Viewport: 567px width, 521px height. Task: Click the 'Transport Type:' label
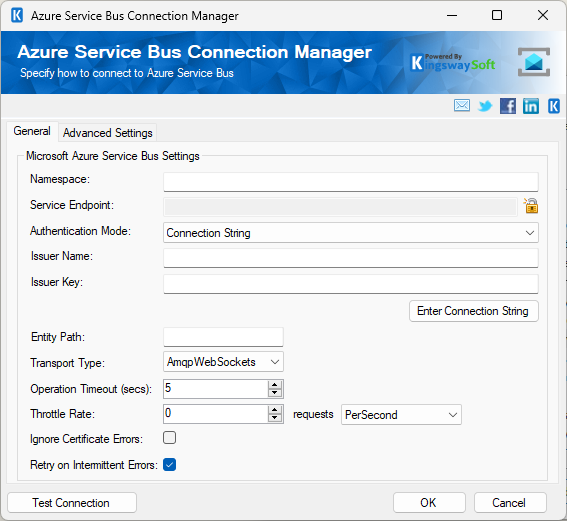pos(68,363)
